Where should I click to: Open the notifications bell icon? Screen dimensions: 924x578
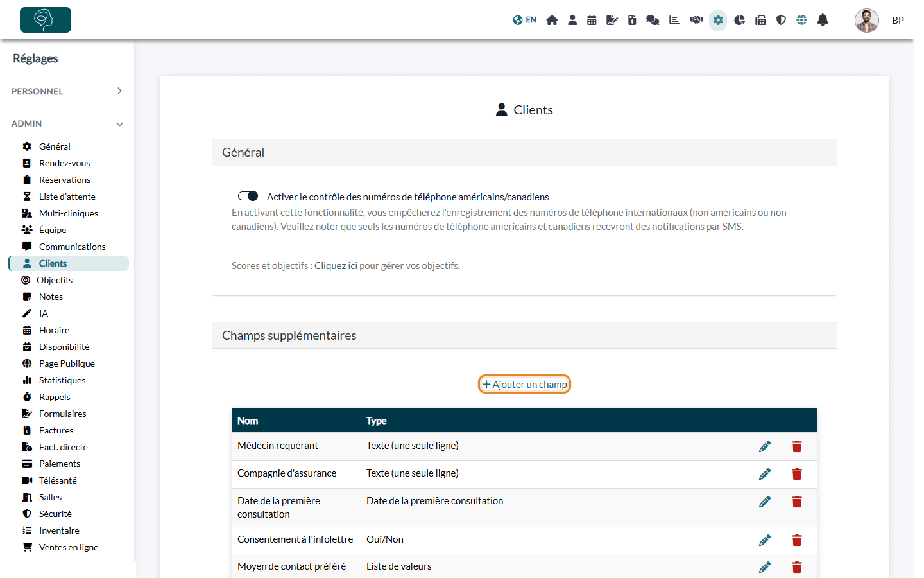(x=823, y=20)
